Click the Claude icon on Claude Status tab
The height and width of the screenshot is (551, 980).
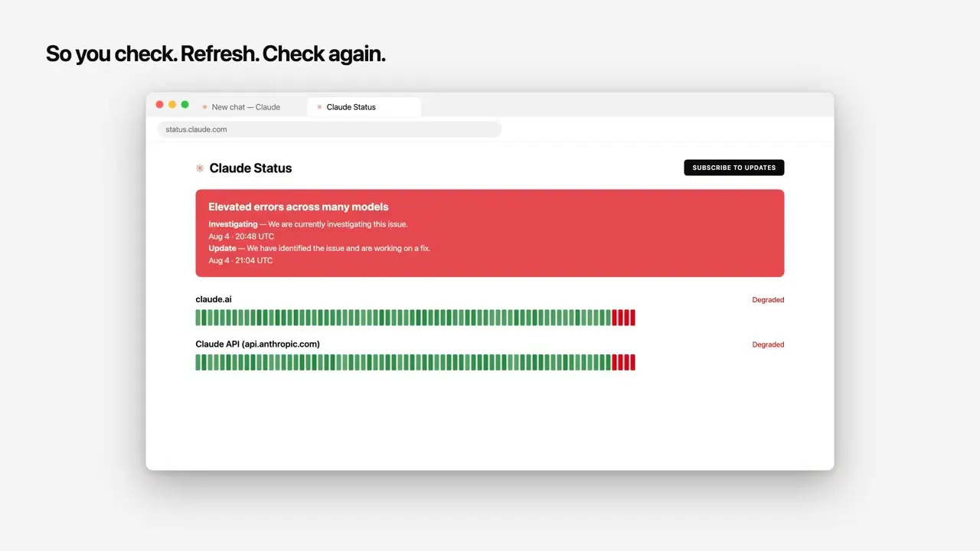coord(319,107)
